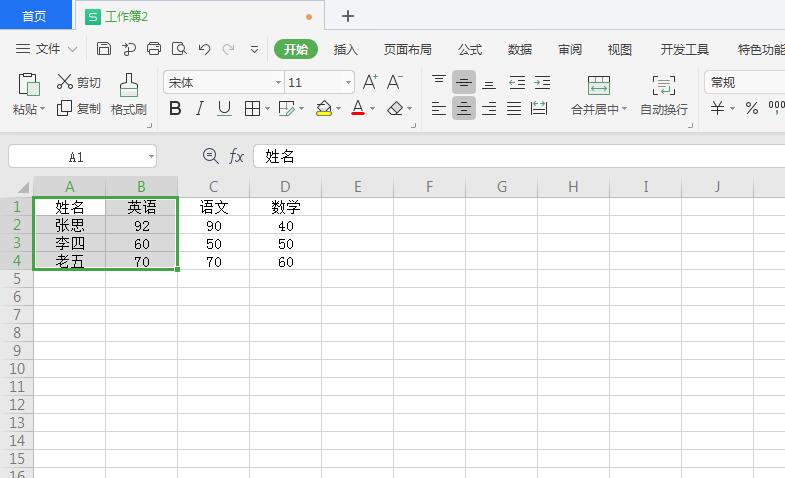This screenshot has height=478, width=785.
Task: Undo the last action
Action: [204, 49]
